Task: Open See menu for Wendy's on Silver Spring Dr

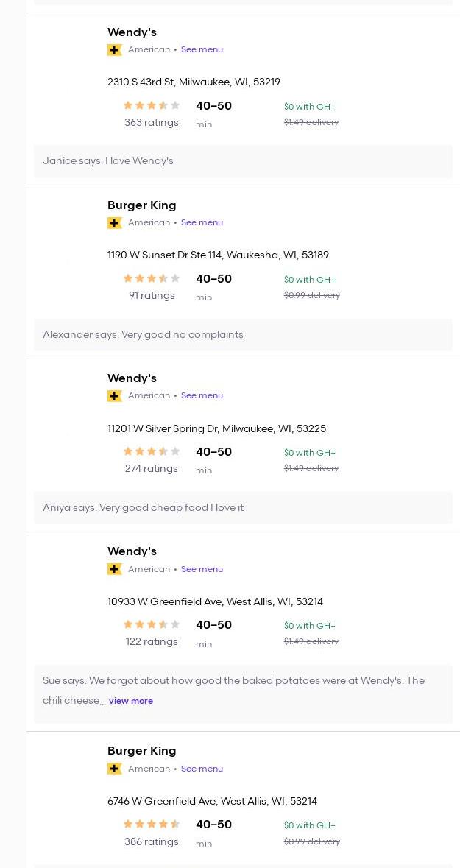Action: pos(202,395)
